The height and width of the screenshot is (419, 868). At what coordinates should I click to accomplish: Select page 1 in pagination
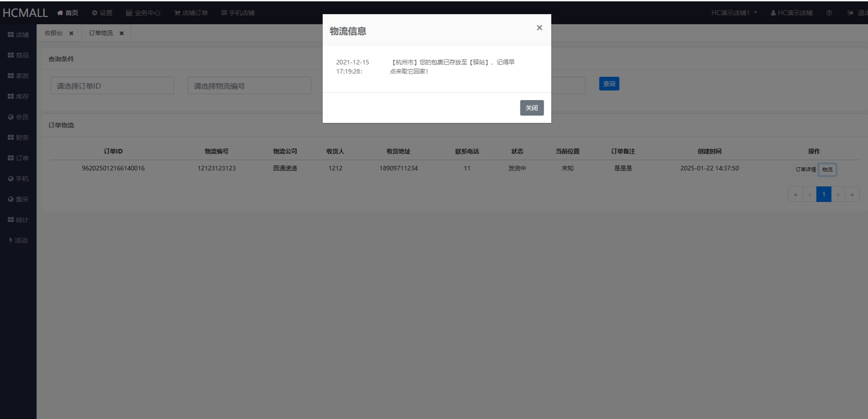[x=824, y=194]
